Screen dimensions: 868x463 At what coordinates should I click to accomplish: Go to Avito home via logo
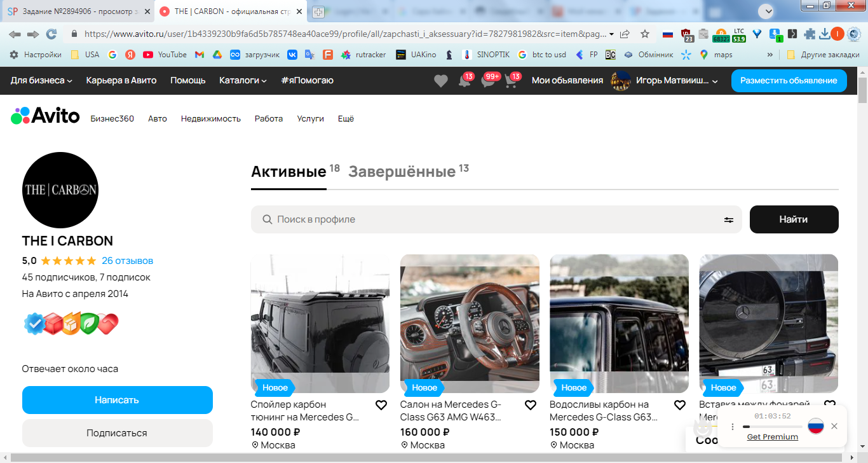click(x=45, y=116)
